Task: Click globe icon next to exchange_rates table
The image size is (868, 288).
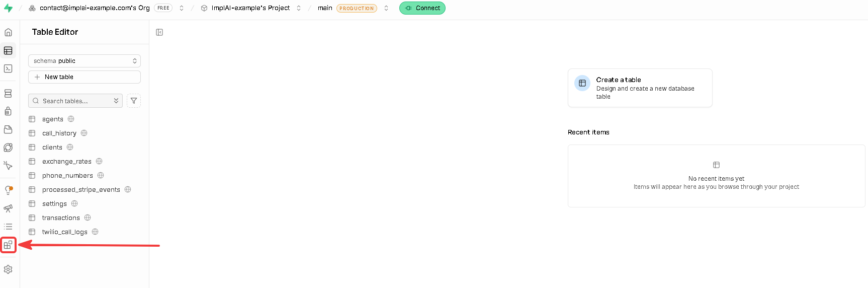Action: point(99,161)
